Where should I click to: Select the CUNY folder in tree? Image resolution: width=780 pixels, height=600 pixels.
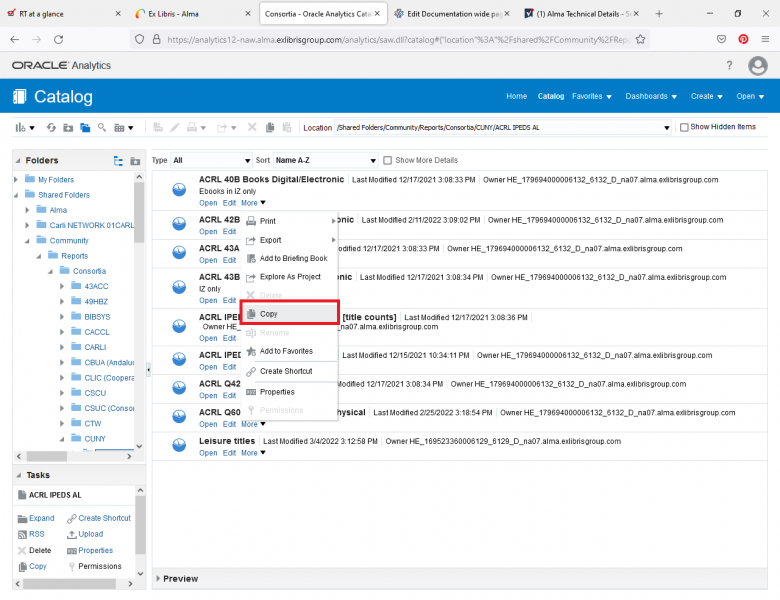coord(95,439)
